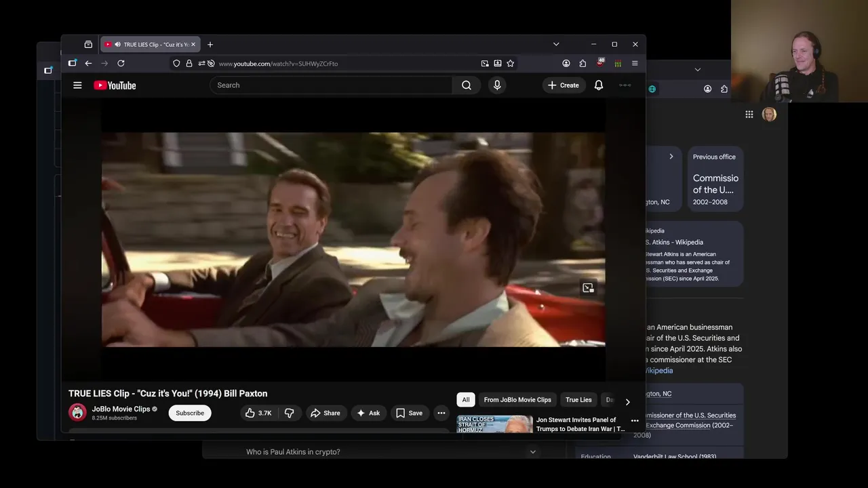Open the browser application hamburger menu
Viewport: 868px width, 488px height.
click(635, 63)
